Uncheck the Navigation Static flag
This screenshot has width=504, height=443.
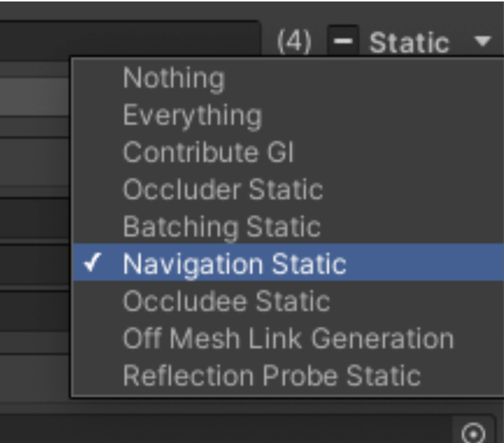[234, 264]
